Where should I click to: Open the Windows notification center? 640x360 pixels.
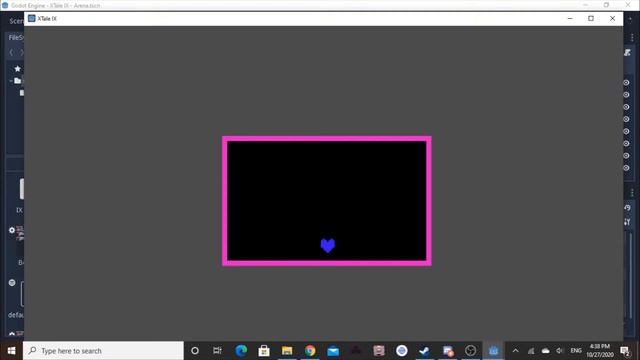[625, 351]
